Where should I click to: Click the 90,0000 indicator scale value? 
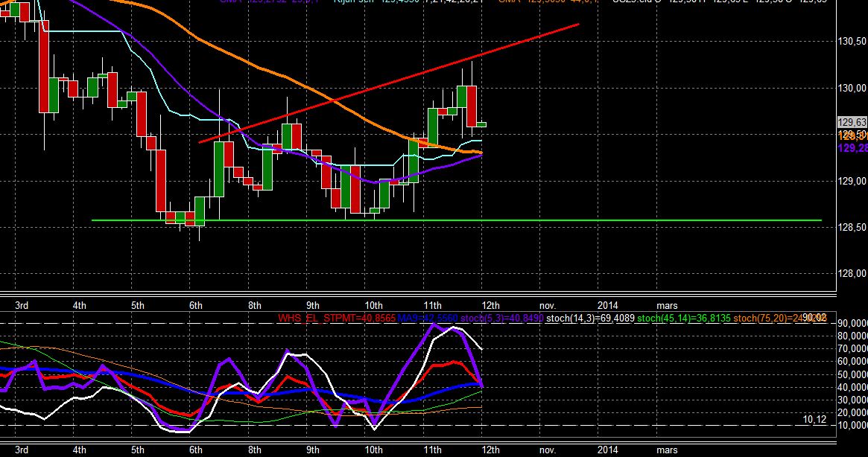click(853, 323)
